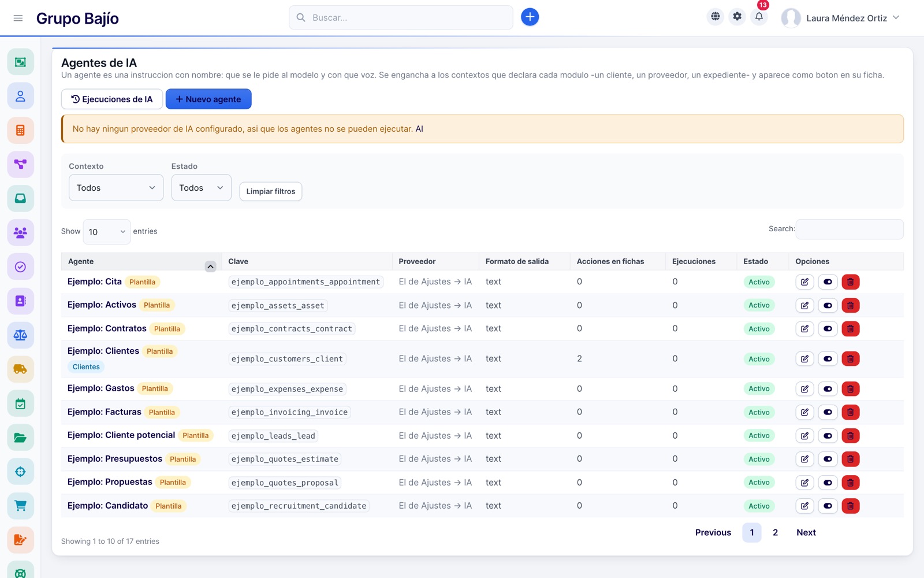Go to the Next results page
The height and width of the screenshot is (578, 924).
[806, 532]
